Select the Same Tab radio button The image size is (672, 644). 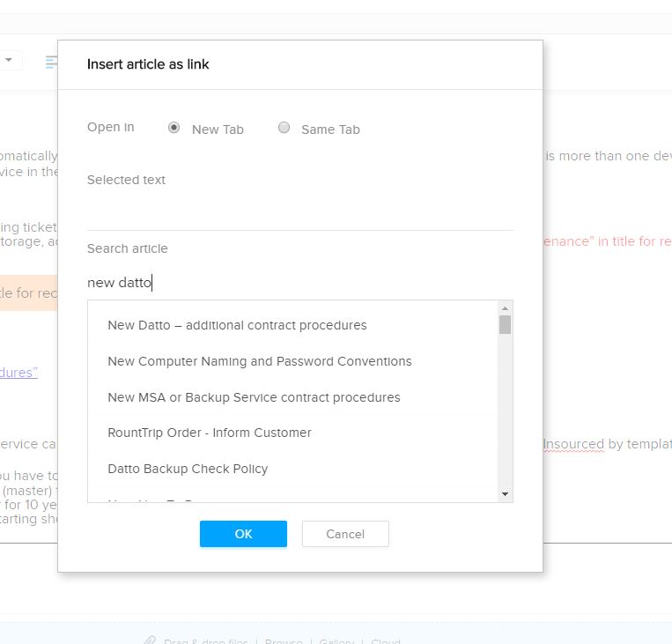[x=284, y=128]
